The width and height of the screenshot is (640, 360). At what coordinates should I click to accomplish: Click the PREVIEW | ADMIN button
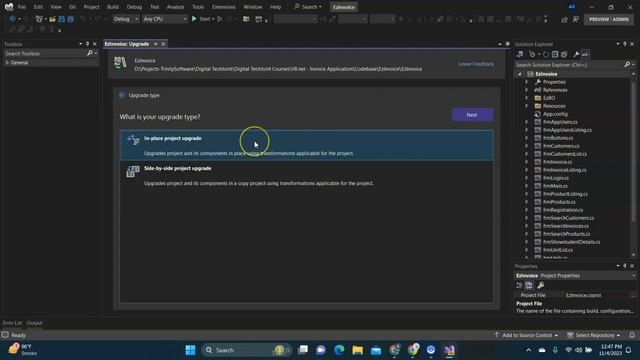(x=609, y=19)
